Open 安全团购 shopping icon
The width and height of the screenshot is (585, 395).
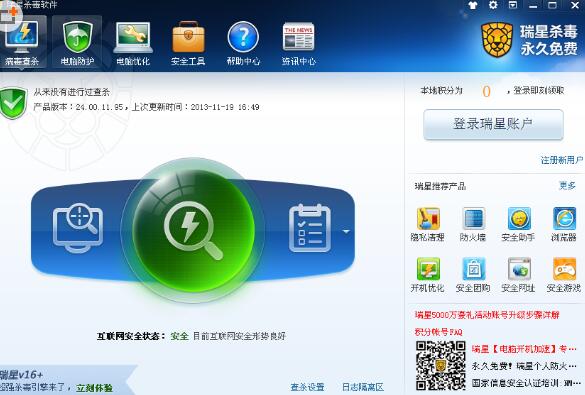[473, 275]
